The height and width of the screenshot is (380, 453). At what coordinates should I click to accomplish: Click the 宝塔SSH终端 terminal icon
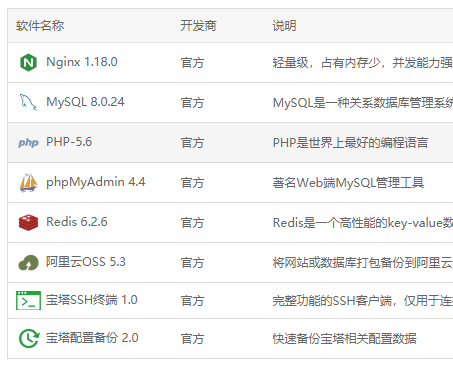28,300
